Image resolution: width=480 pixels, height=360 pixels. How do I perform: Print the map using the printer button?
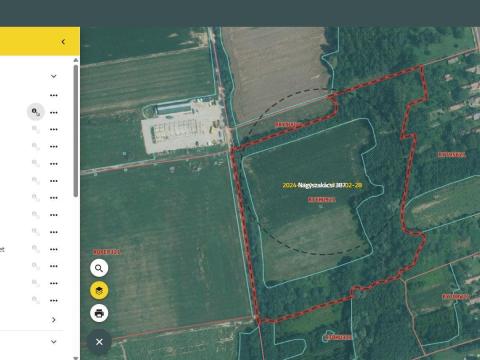click(99, 313)
